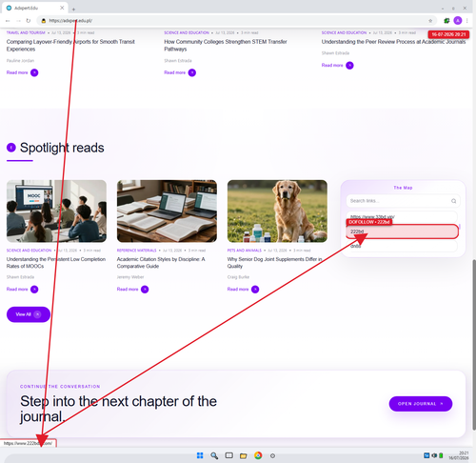This screenshot has height=463, width=476.
Task: Open taskbar Search magnifier
Action: 214,455
